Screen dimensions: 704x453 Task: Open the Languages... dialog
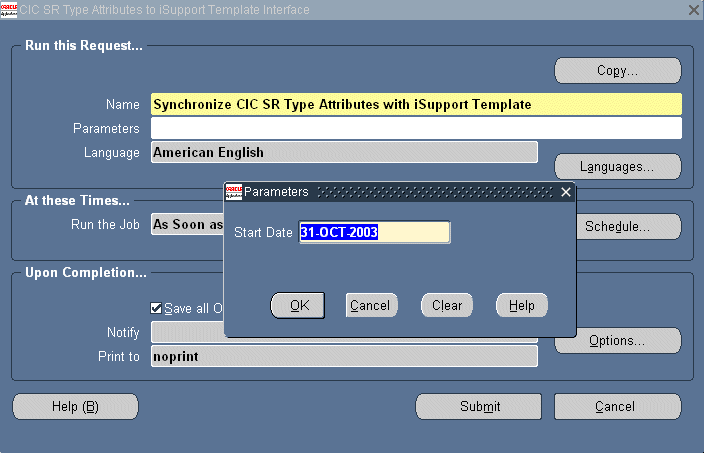tap(618, 167)
